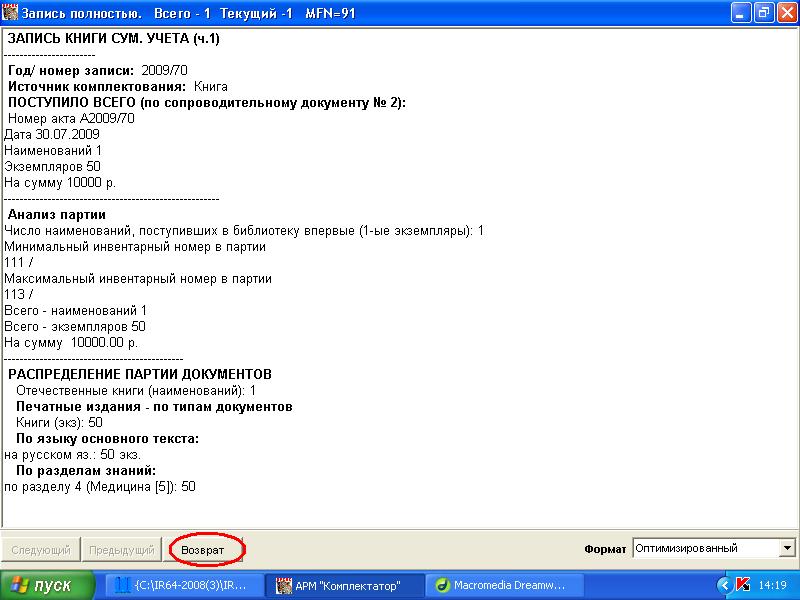Click the system clock showing 14:19
This screenshot has width=800, height=600.
click(772, 585)
